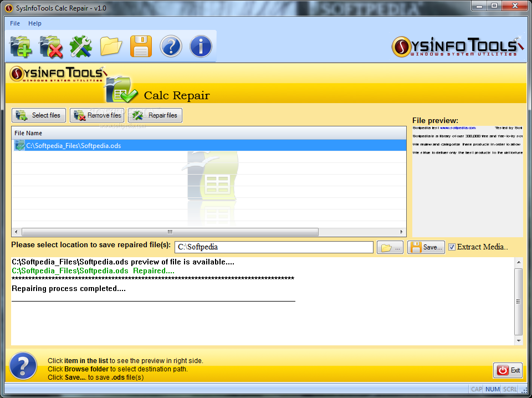Click the File Name column header
Screen dimensions: 532x398
click(x=209, y=133)
